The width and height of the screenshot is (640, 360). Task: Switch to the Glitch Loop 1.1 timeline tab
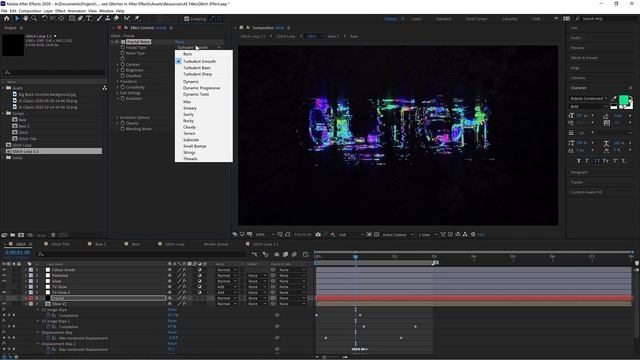point(265,244)
